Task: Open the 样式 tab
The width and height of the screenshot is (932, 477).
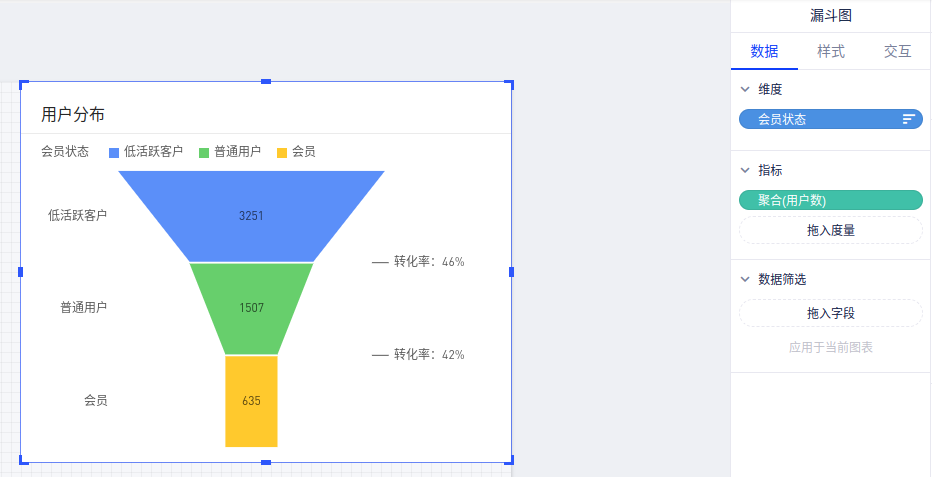Action: [831, 51]
